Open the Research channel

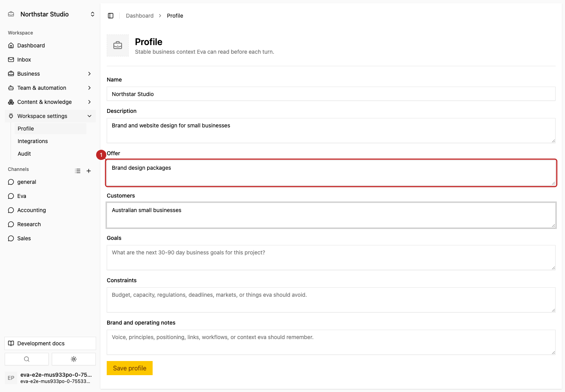(50, 224)
